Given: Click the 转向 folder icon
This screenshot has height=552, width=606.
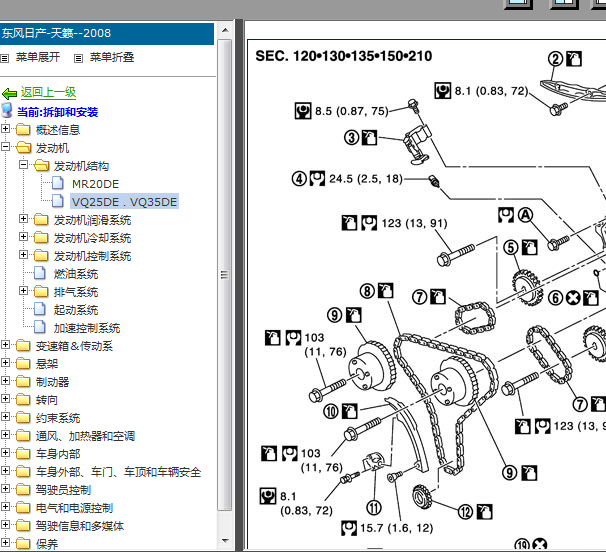Looking at the screenshot, I should (x=23, y=399).
